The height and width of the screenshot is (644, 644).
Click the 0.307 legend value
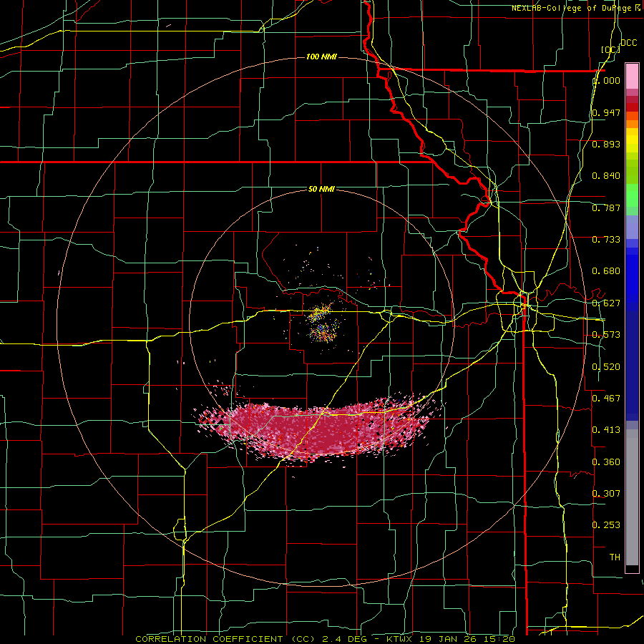[606, 494]
